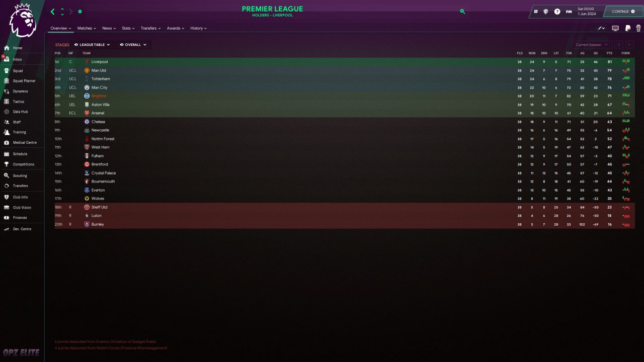Click the West Ham row in the table
The image size is (644, 362).
[x=344, y=147]
